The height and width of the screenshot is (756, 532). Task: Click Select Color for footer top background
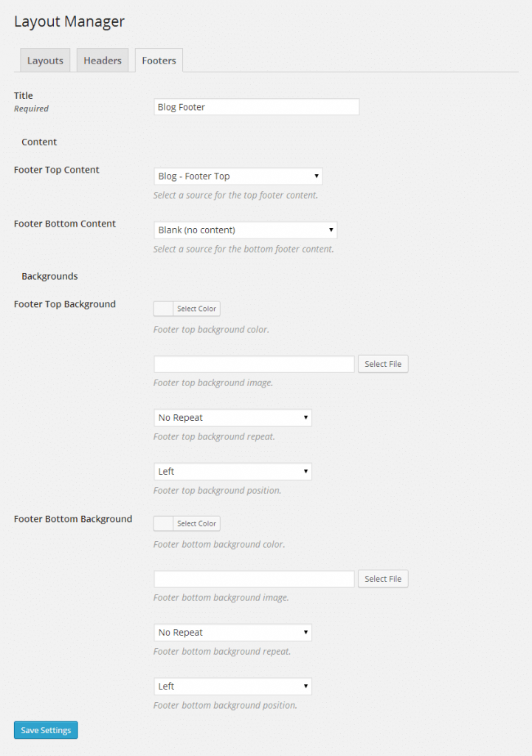pyautogui.click(x=196, y=308)
